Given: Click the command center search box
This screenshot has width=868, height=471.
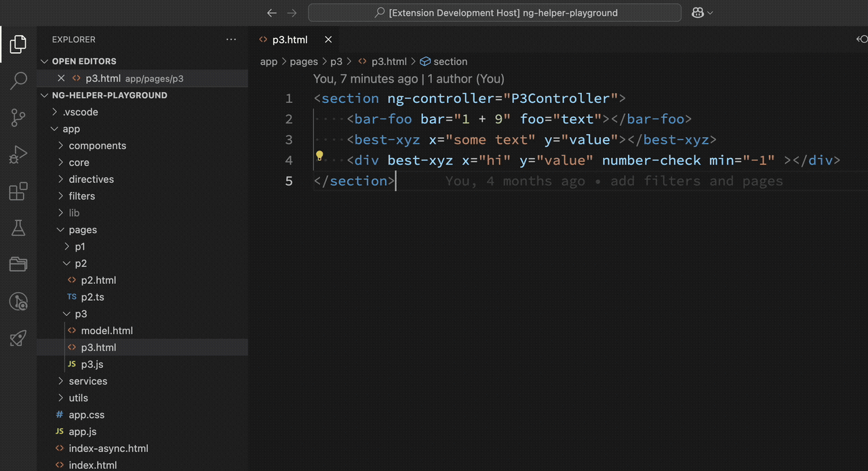Looking at the screenshot, I should click(x=494, y=13).
